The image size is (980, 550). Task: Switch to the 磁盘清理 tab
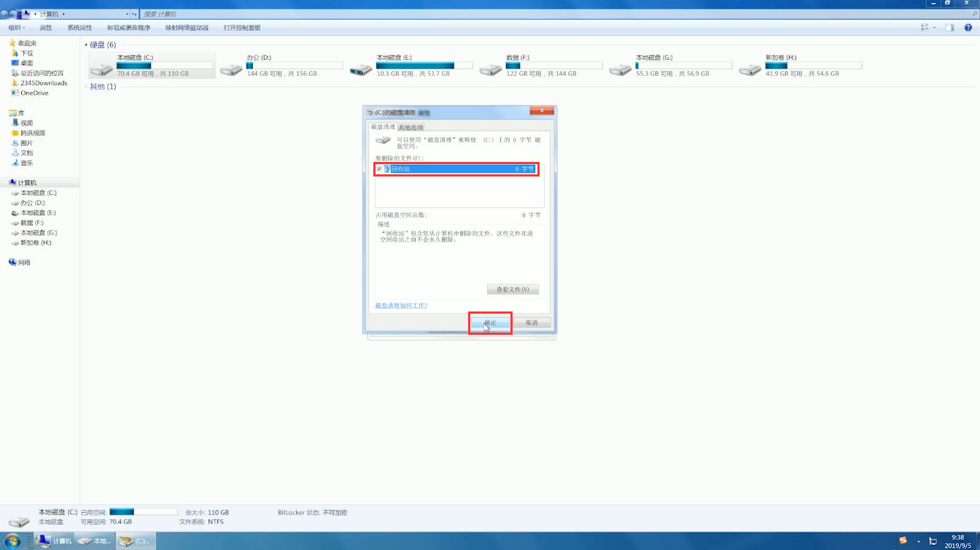coord(383,127)
